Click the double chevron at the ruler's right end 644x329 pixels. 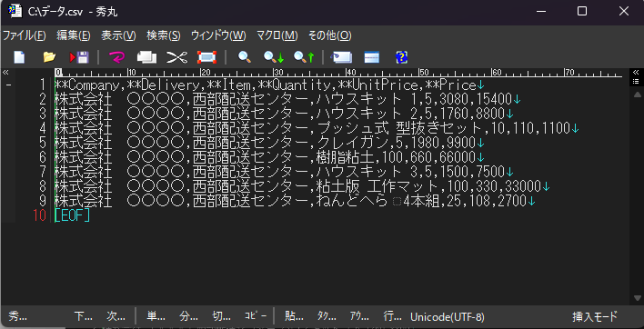click(636, 72)
